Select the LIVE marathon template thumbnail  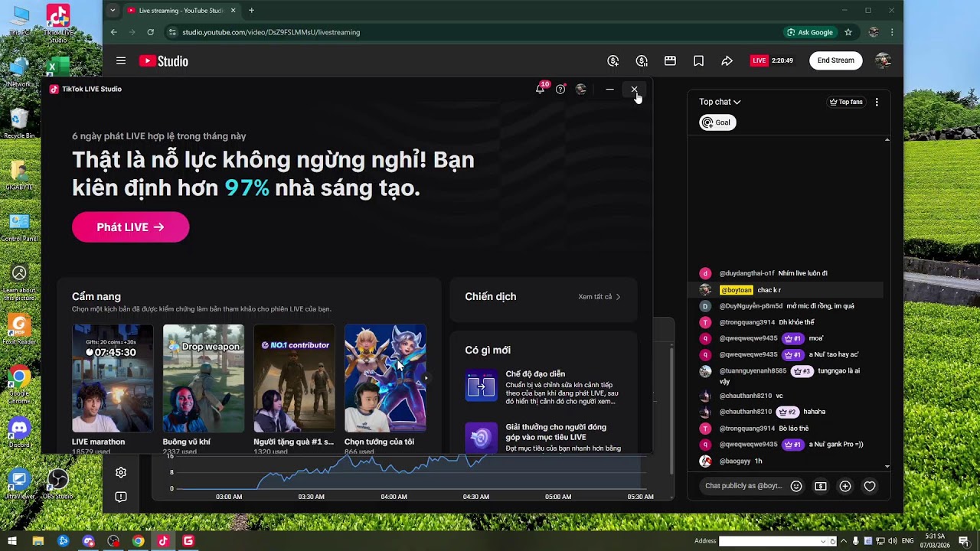[113, 378]
